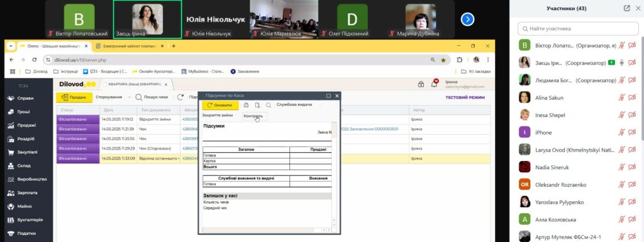Click the magnifier icon in the Підсумки dialog toolbar
The width and height of the screenshot is (644, 242).
pyautogui.click(x=268, y=105)
